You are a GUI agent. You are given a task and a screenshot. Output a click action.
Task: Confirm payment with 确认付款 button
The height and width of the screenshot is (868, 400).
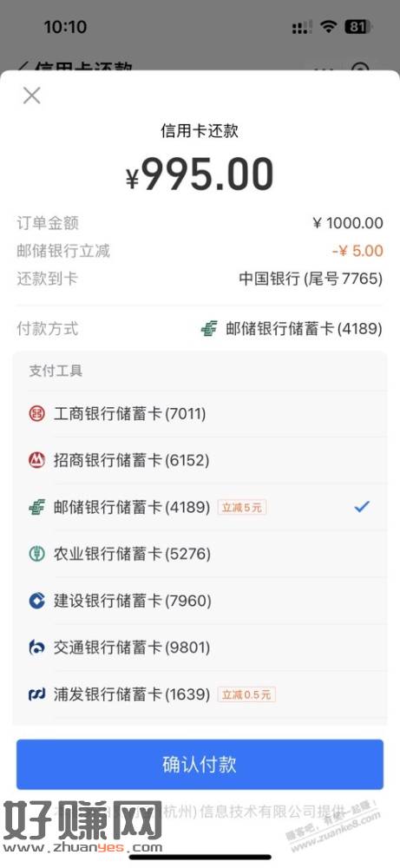pos(200,765)
